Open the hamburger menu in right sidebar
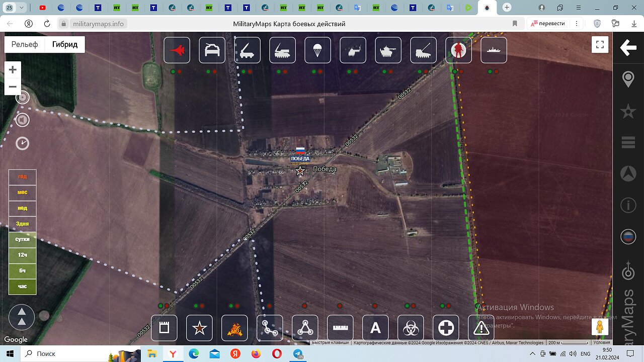The image size is (644, 362). click(628, 143)
